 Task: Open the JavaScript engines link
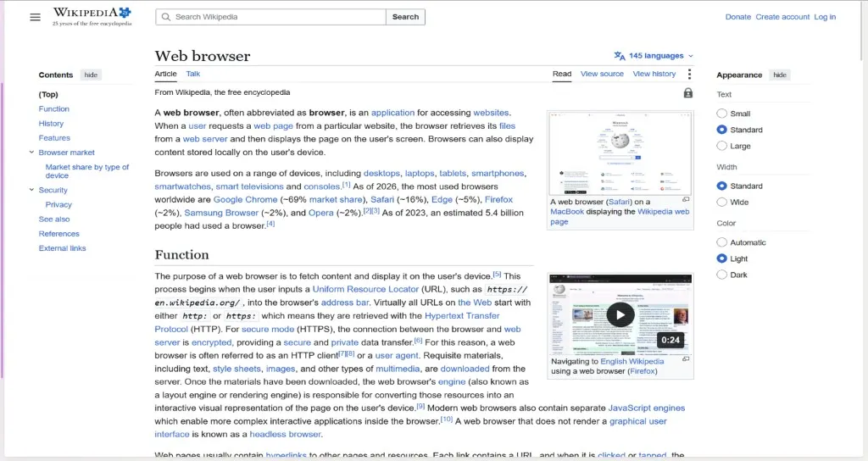[647, 408]
